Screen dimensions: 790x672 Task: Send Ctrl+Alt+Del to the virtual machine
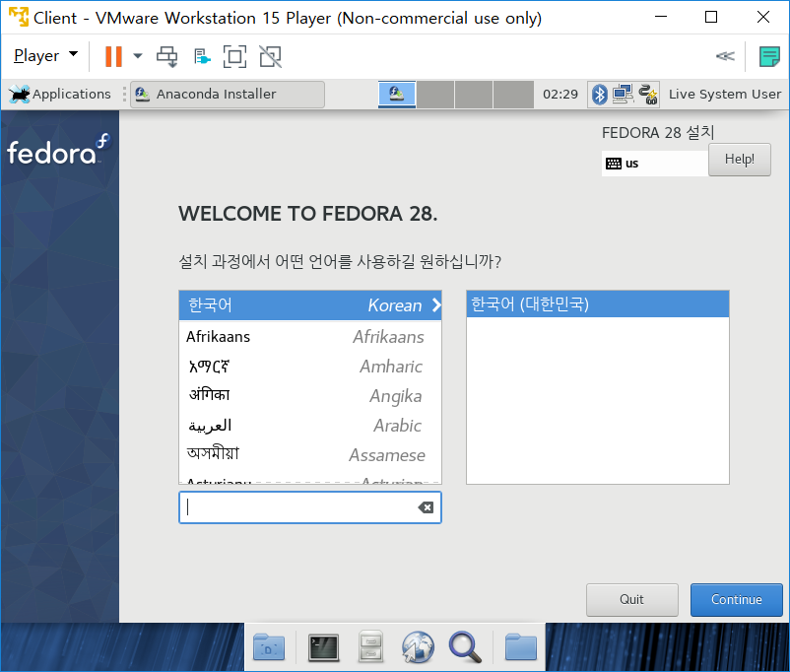[166, 56]
